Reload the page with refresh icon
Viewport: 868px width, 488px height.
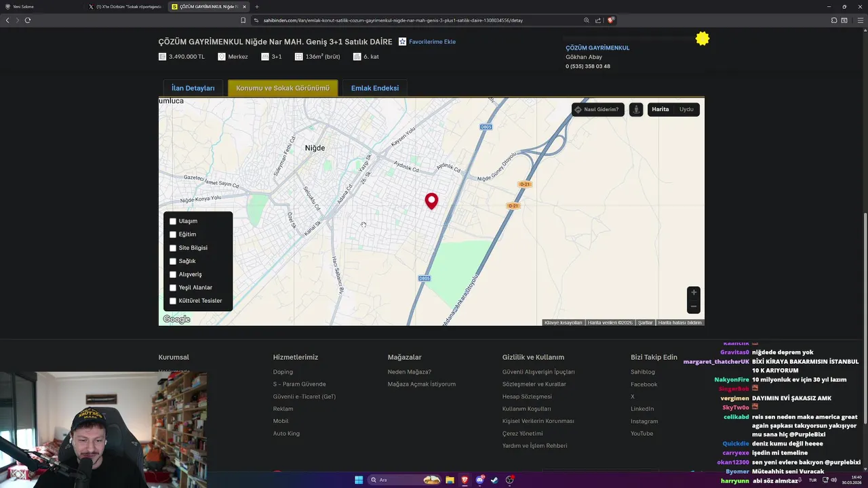pyautogui.click(x=28, y=20)
